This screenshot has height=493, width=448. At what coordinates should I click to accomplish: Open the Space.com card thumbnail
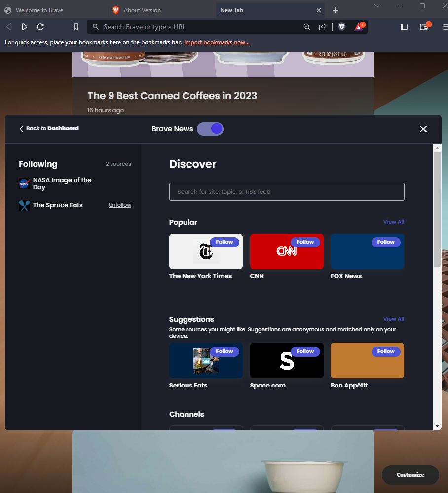click(x=287, y=360)
